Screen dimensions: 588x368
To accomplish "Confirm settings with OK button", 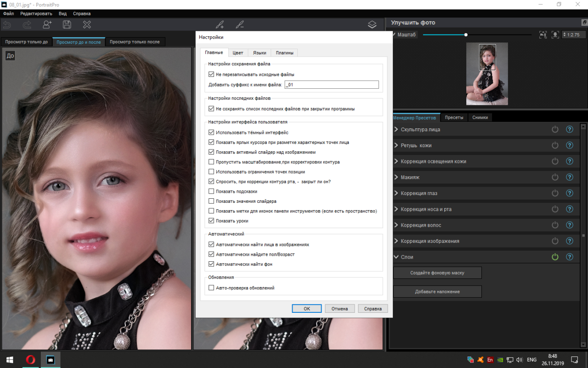I will pos(307,309).
